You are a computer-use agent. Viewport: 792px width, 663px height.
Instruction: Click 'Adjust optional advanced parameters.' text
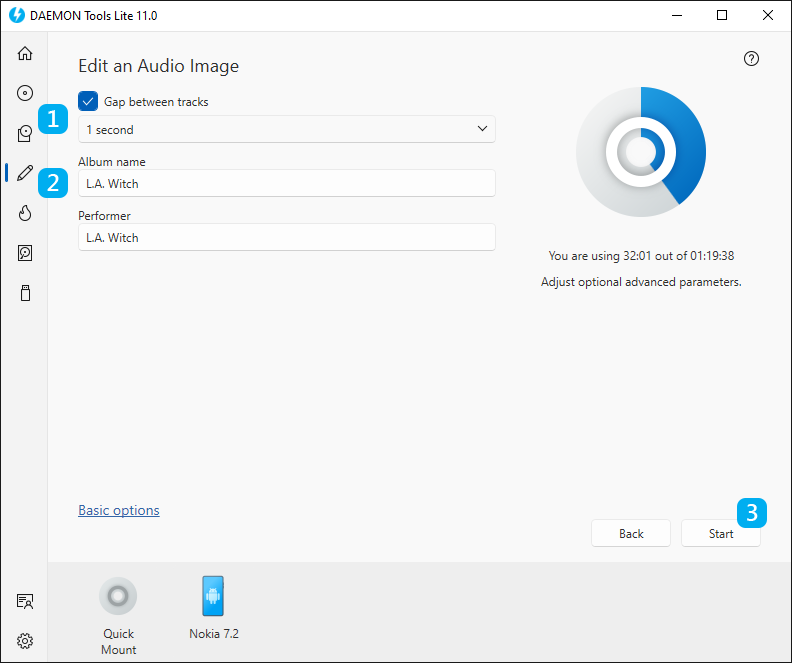click(641, 282)
